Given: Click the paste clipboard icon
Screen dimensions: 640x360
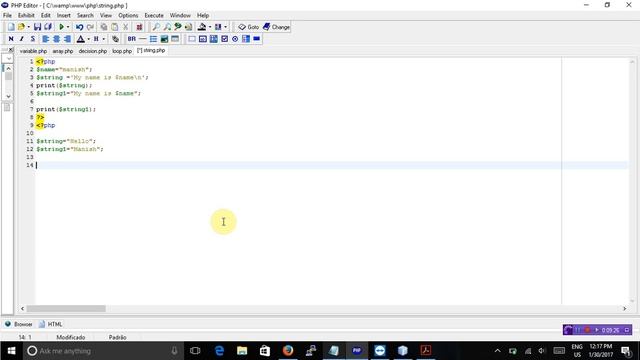Looking at the screenshot, I should pos(115,27).
